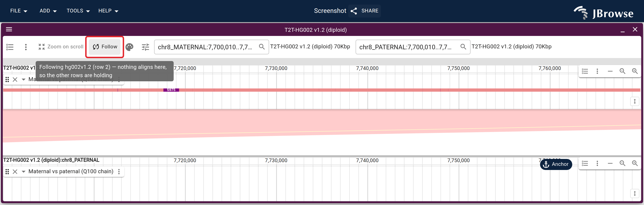Close the T2T-HG002 view panel
The width and height of the screenshot is (644, 205).
pos(635,29)
